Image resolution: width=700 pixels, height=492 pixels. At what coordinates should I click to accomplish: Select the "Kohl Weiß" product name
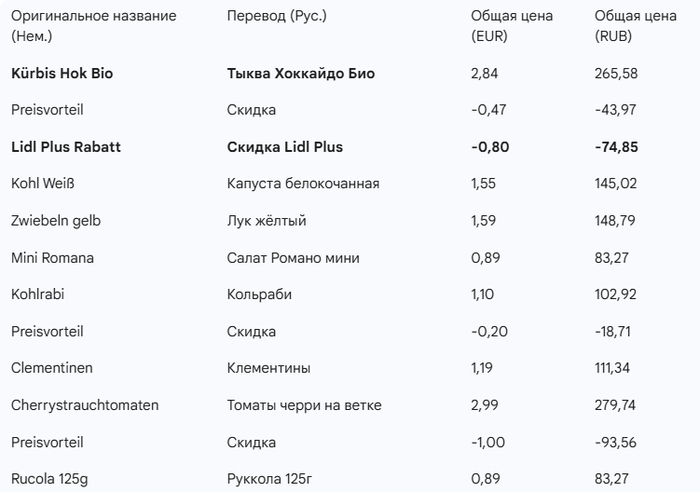(43, 184)
